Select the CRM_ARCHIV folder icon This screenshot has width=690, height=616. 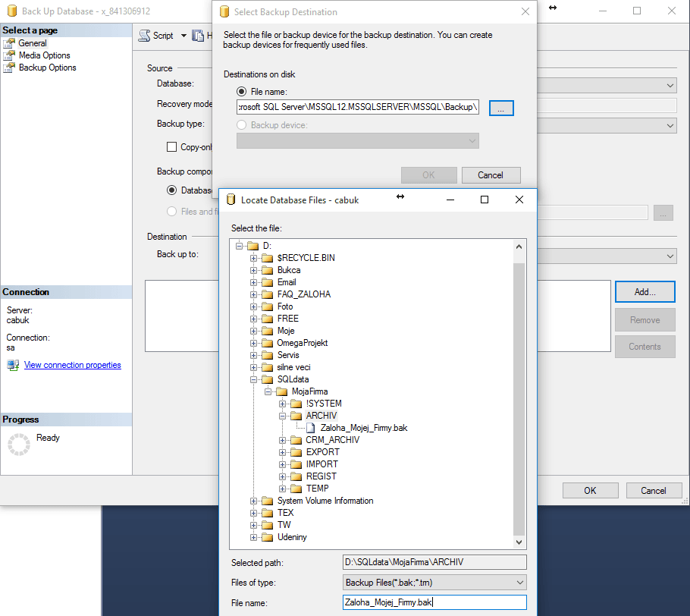[x=296, y=440]
